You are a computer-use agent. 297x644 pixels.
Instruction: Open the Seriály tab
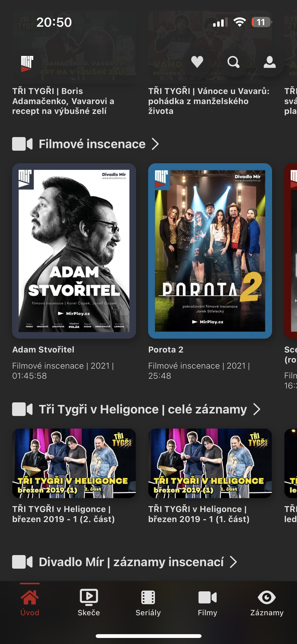pyautogui.click(x=148, y=602)
